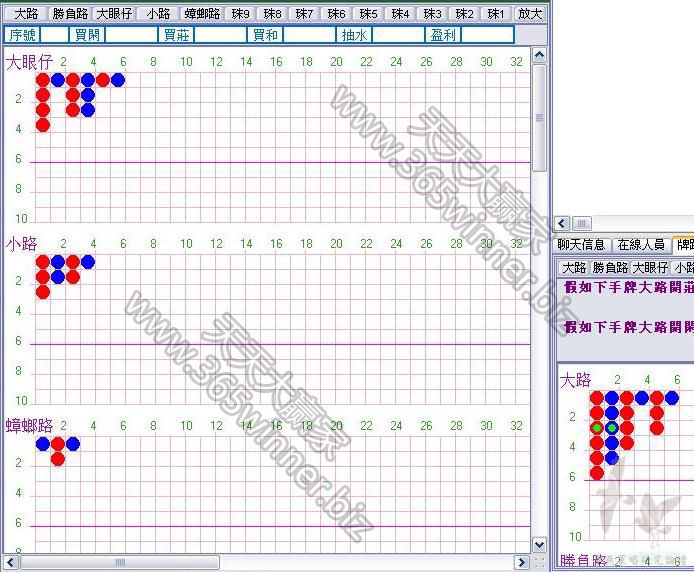
Task: Click the horizontal scrollbar thumb at bottom
Action: point(120,562)
